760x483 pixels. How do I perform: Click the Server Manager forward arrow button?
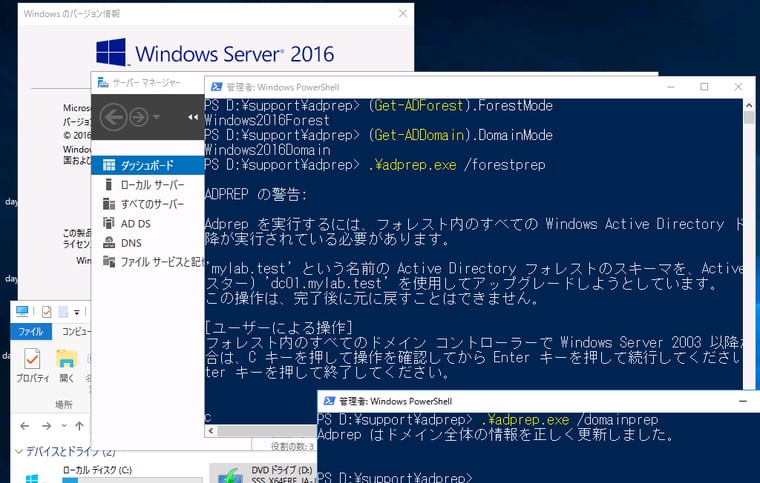pyautogui.click(x=139, y=117)
